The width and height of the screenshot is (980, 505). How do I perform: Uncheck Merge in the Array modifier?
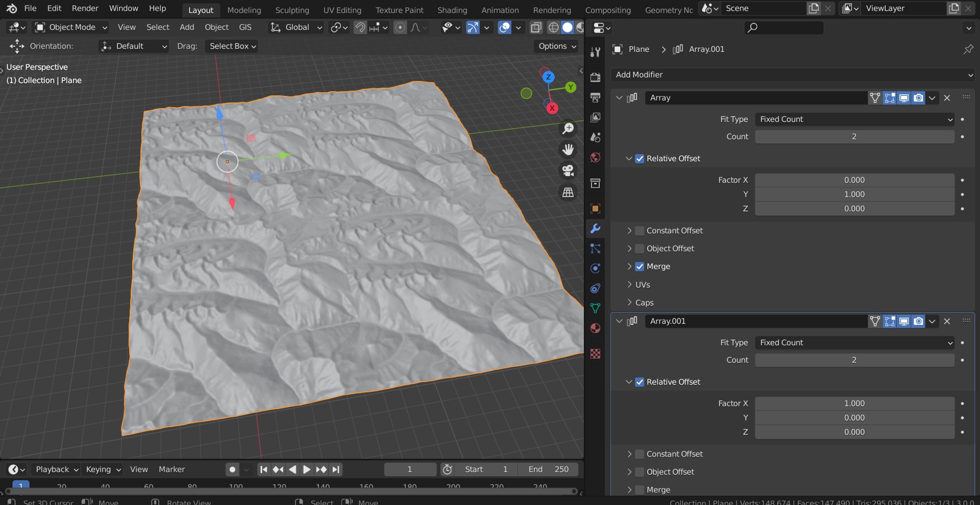coord(640,267)
